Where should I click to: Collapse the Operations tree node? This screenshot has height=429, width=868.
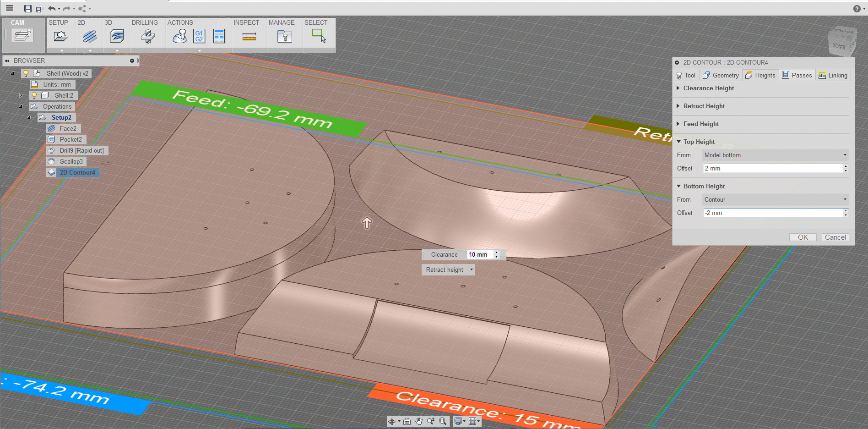(21, 106)
